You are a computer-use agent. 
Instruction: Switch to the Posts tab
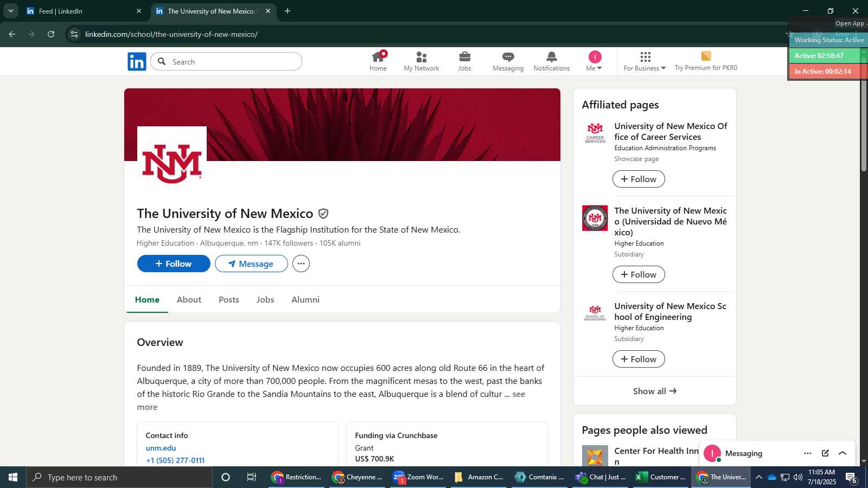point(229,299)
